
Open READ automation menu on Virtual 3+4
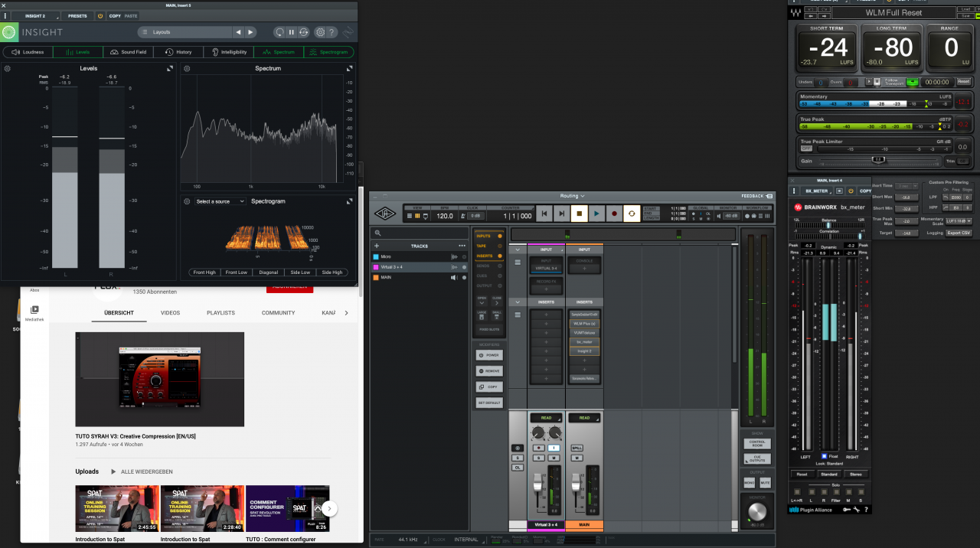pyautogui.click(x=547, y=418)
